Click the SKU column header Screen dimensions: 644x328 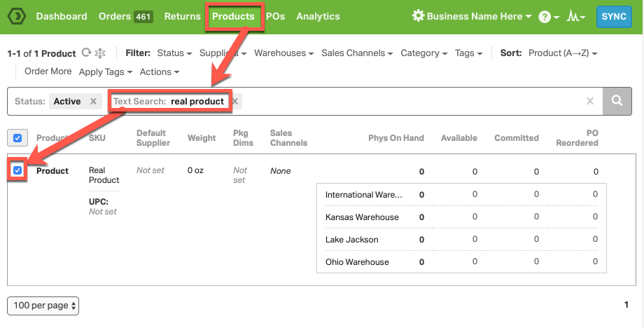(97, 138)
